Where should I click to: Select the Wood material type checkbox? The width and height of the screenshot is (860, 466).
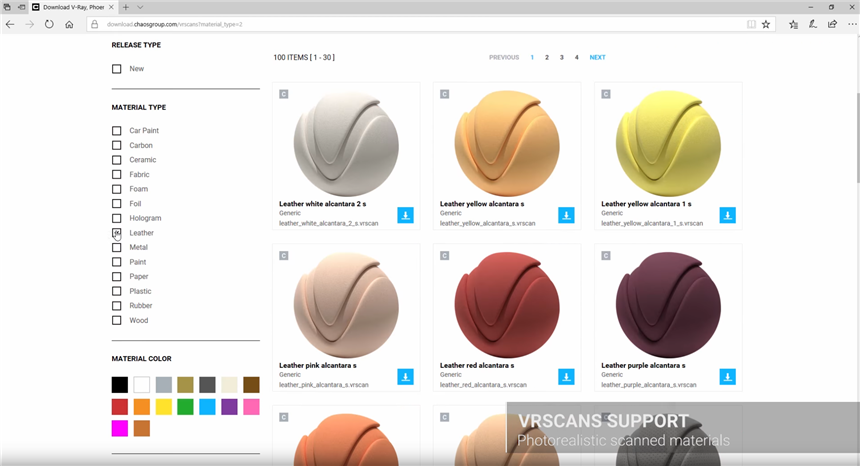pyautogui.click(x=117, y=321)
